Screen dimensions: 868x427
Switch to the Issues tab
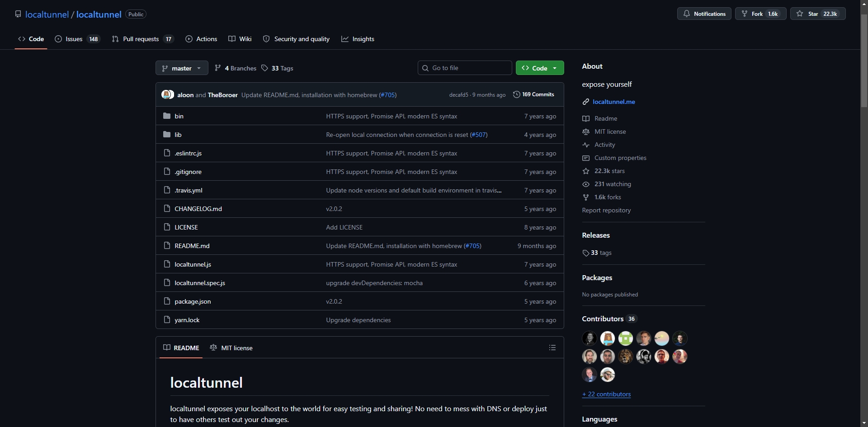pos(77,39)
